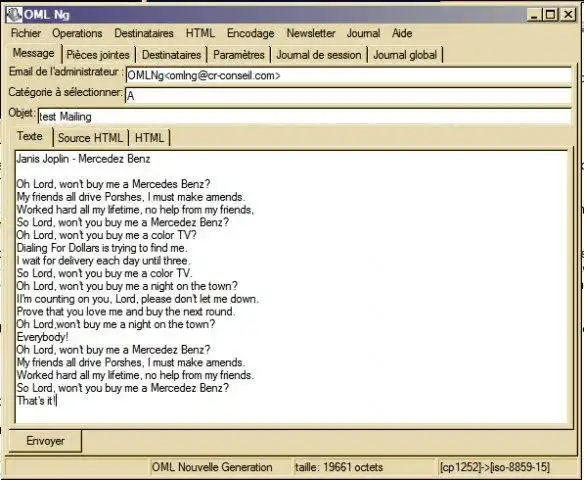Click the line 'That's it!' at the end
The width and height of the screenshot is (584, 480).
(x=36, y=401)
